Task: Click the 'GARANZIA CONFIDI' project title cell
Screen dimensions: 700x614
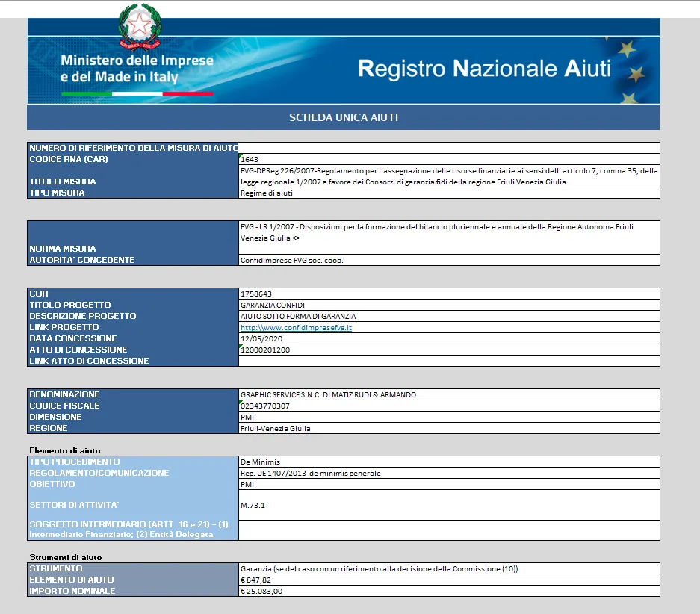Action: click(449, 306)
